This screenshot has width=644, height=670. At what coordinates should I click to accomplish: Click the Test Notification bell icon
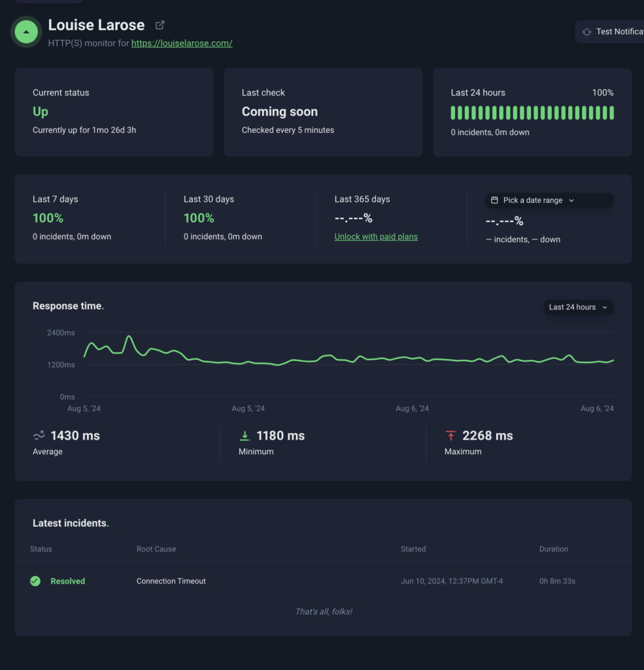click(x=586, y=31)
